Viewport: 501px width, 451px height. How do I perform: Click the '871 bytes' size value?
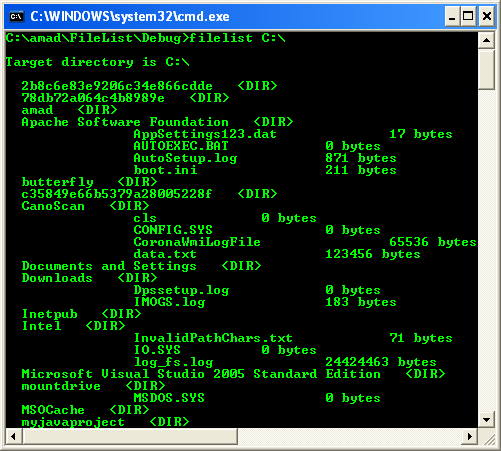(x=361, y=158)
